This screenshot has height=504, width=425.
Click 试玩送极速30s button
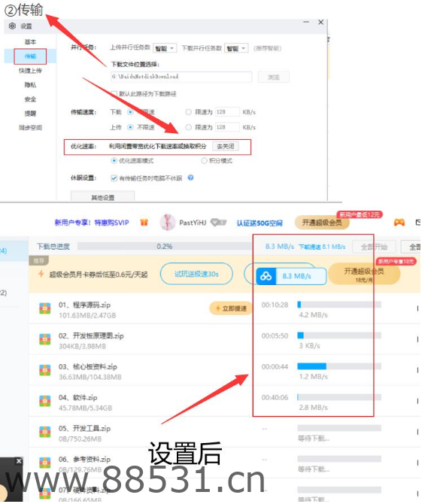pos(196,274)
